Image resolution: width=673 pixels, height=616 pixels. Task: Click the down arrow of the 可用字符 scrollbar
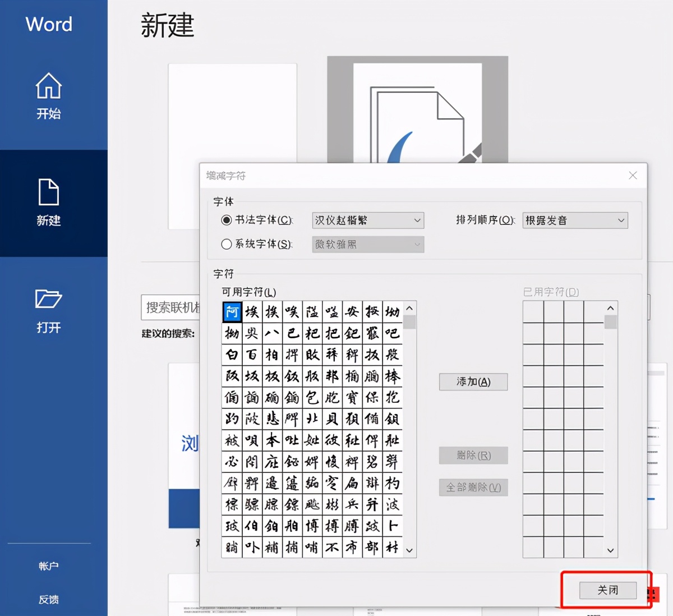pyautogui.click(x=409, y=550)
